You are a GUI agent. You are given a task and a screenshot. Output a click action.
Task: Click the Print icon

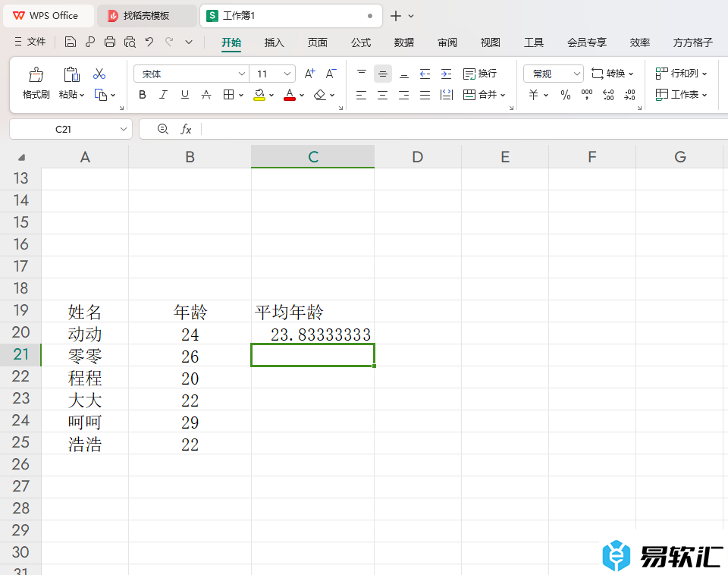(109, 42)
